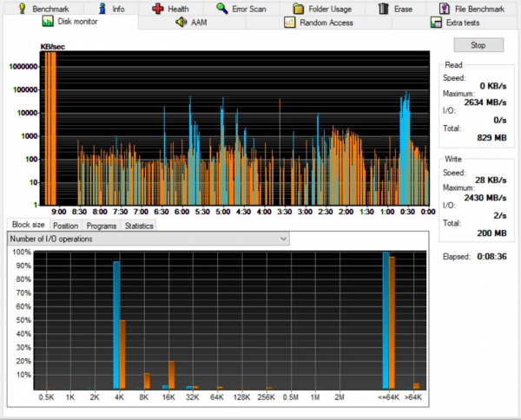521x420 pixels.
Task: Click the Error Scan magnifier icon
Action: point(222,8)
